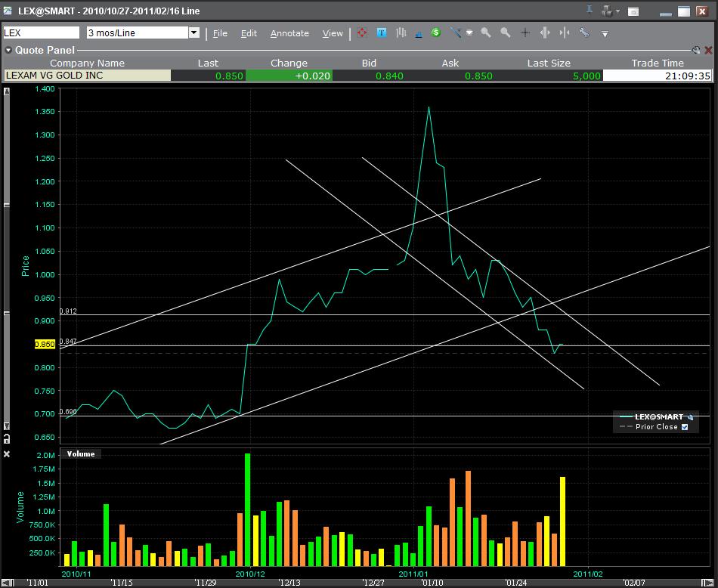Click the small window icon in title bar
Viewport: 718px width, 588px height.
(x=633, y=11)
